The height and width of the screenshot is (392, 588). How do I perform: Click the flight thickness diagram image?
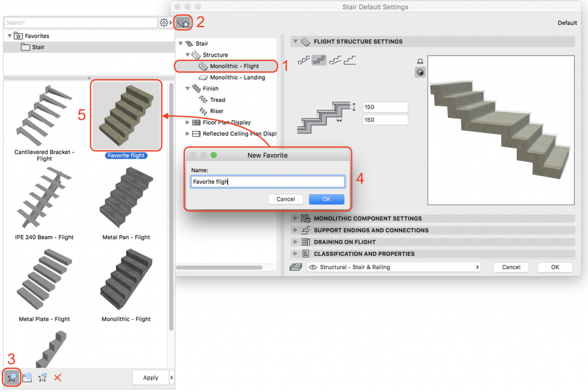325,117
